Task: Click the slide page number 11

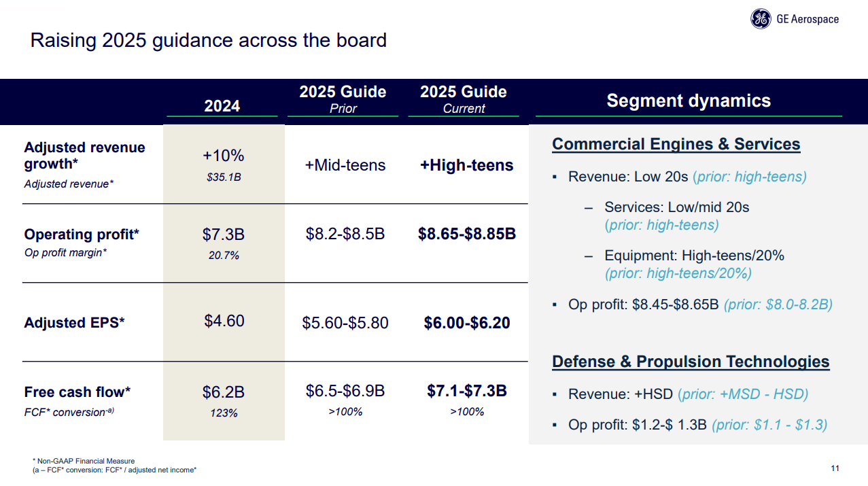Action: point(835,468)
